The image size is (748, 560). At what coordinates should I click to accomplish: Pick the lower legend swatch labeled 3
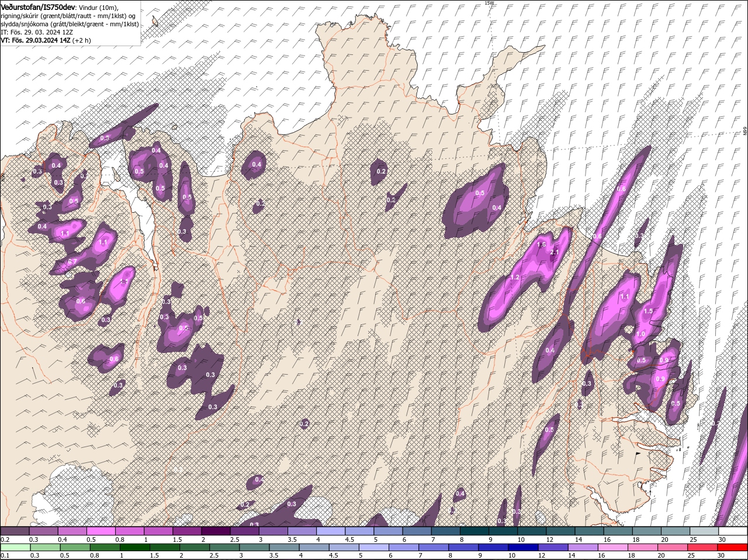click(x=254, y=548)
